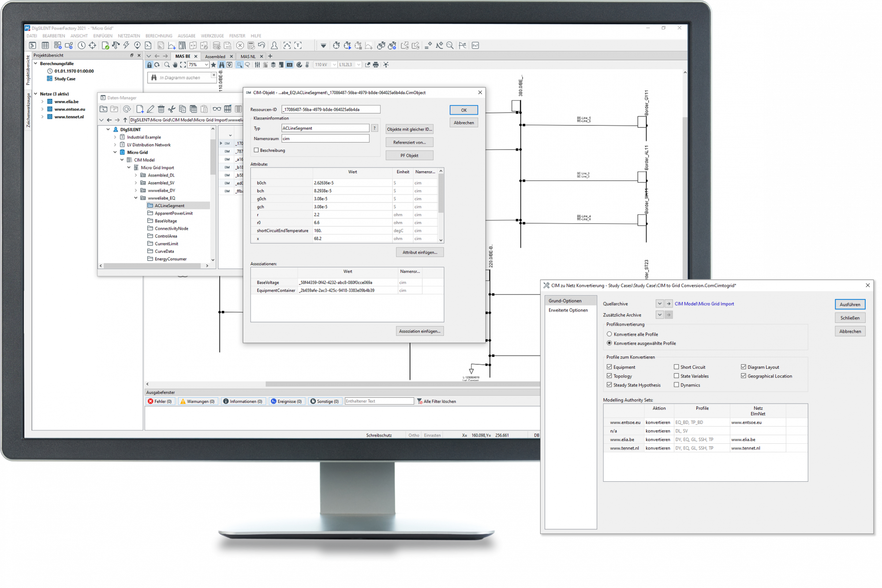
Task: Enable the Beschreibung checkbox
Action: 256,150
